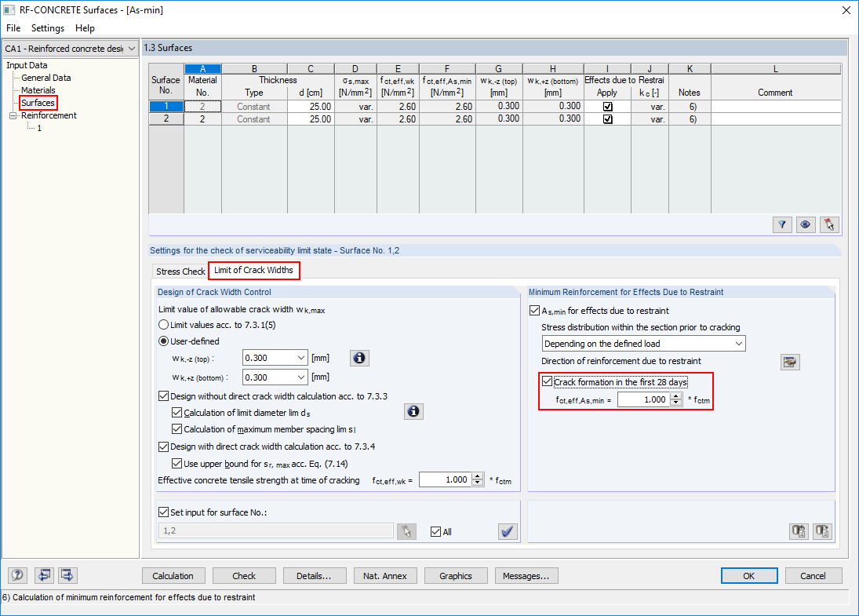This screenshot has width=859, height=616.
Task: Activate the pick icon next to surface number field
Action: click(406, 531)
